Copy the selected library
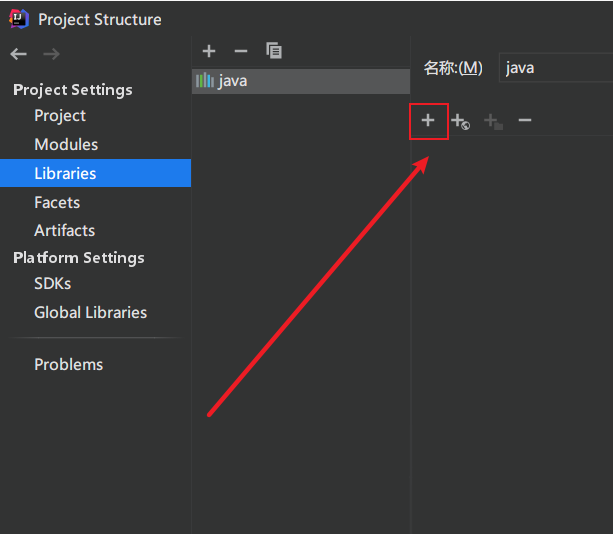The width and height of the screenshot is (613, 534). [x=274, y=51]
